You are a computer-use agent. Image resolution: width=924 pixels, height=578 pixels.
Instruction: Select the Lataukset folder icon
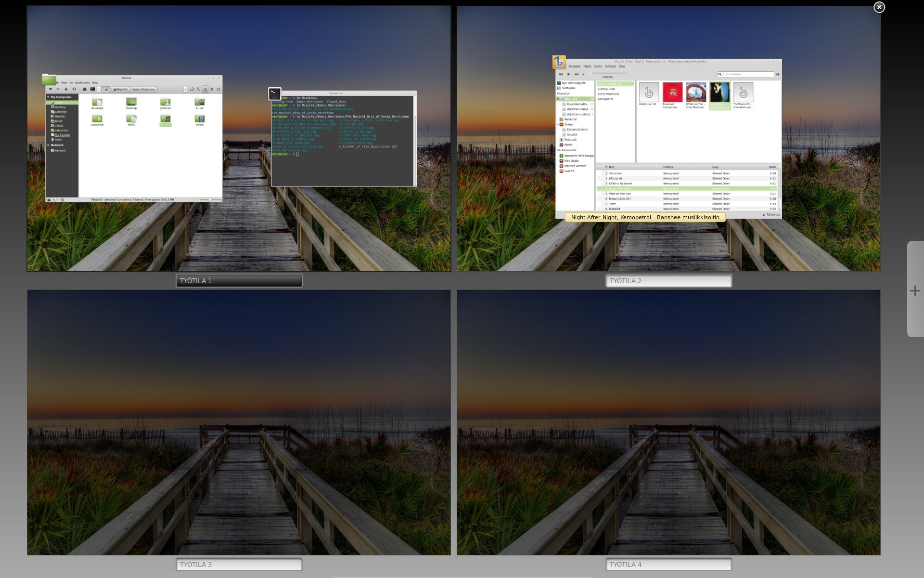click(x=97, y=118)
